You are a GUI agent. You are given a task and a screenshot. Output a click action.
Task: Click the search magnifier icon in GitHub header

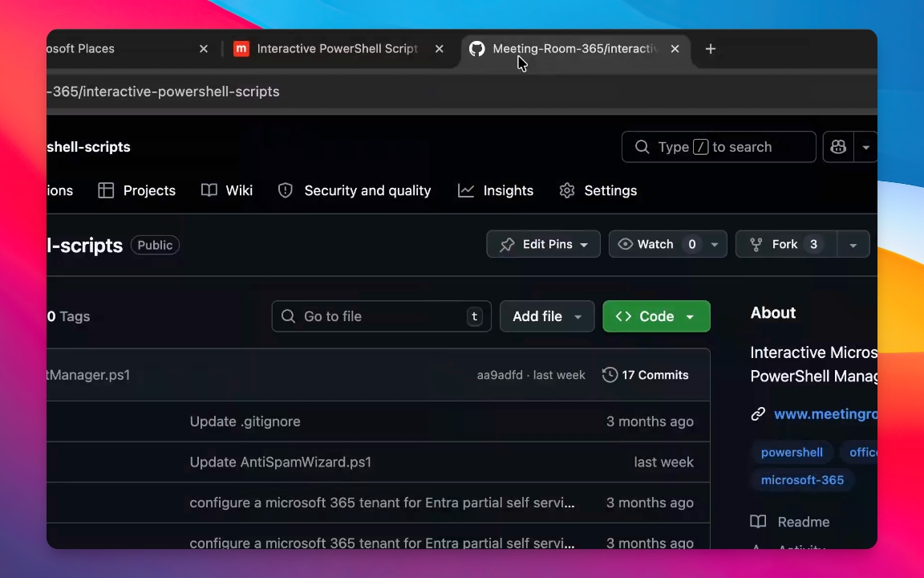pyautogui.click(x=642, y=147)
